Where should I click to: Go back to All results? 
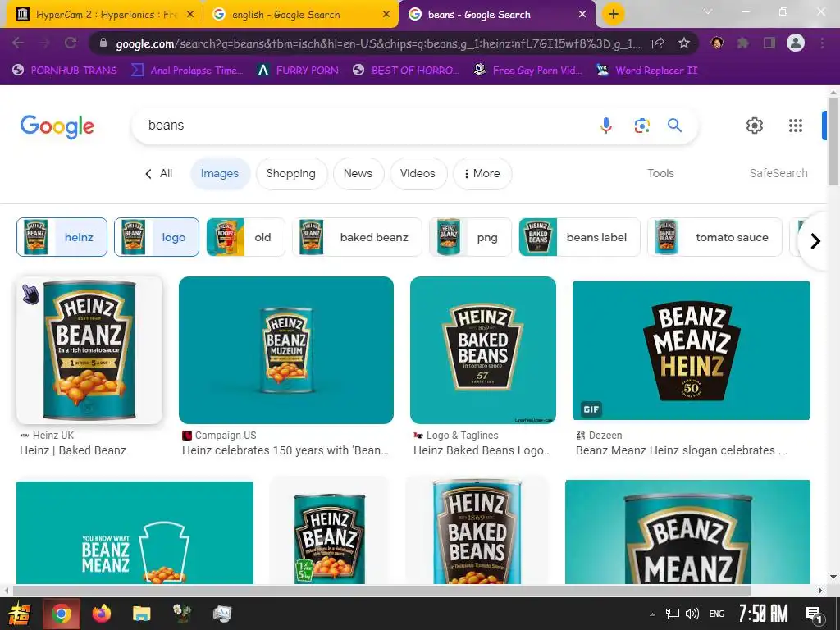159,174
